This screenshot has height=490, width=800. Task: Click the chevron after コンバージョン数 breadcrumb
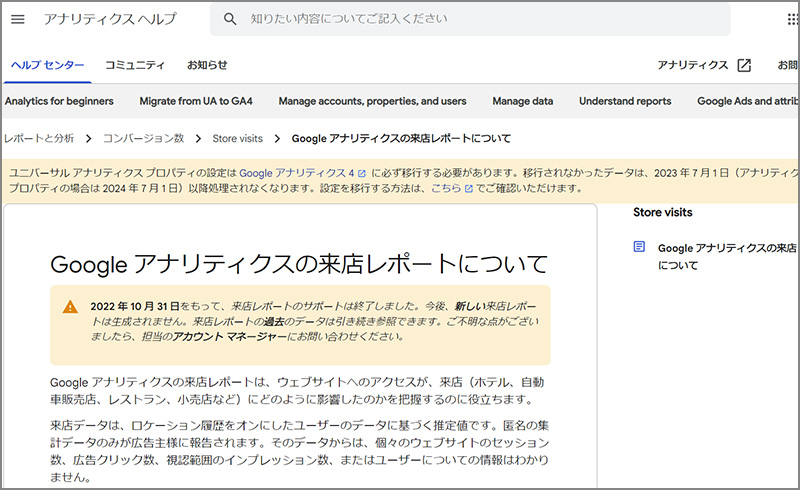(x=198, y=139)
